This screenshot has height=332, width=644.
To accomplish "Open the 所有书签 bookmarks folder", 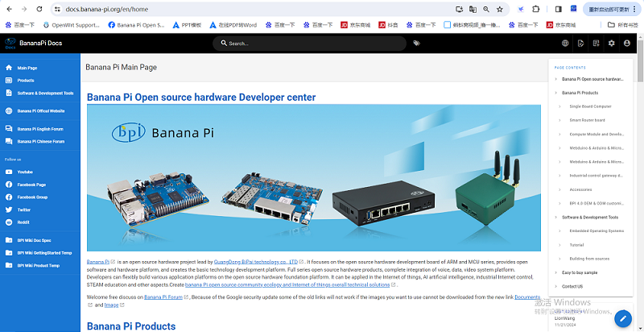I will coord(625,25).
